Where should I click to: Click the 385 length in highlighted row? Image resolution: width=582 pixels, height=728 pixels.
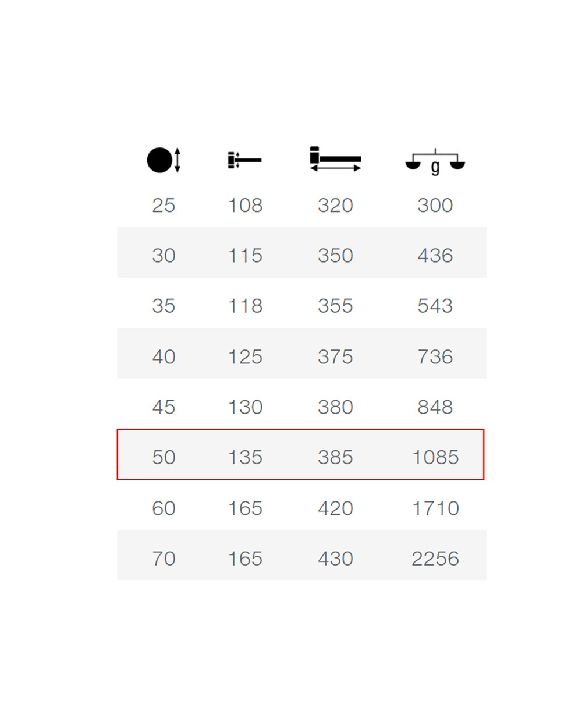pyautogui.click(x=335, y=457)
